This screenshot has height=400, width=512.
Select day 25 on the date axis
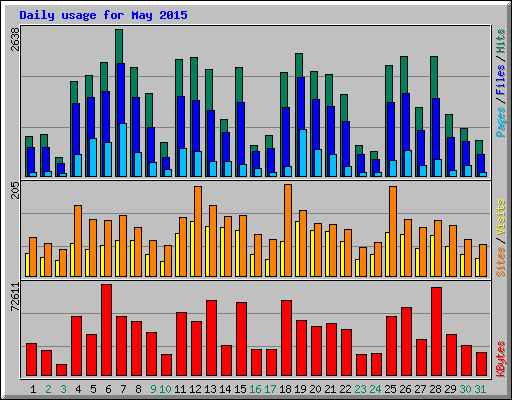click(x=390, y=389)
